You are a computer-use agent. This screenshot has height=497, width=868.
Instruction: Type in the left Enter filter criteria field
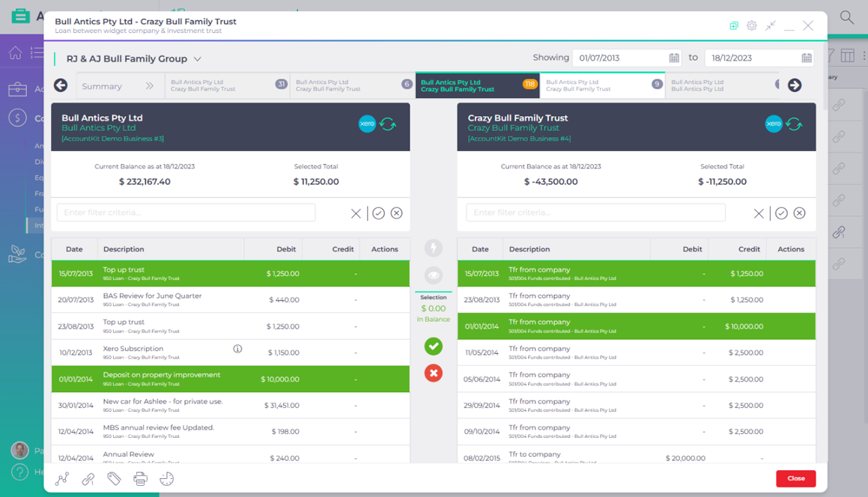184,213
